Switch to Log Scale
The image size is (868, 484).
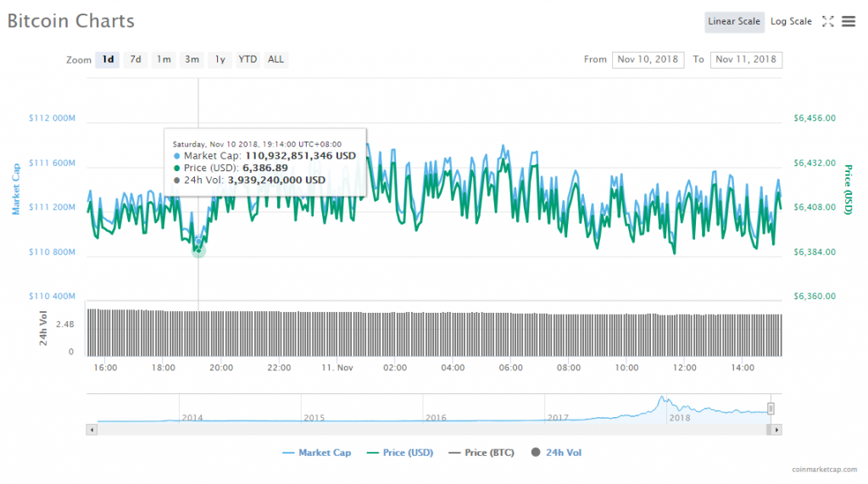tap(791, 22)
